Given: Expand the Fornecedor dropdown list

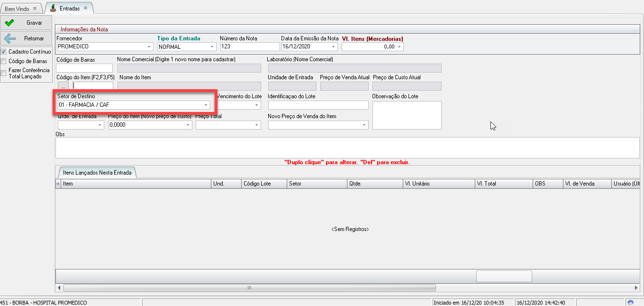Looking at the screenshot, I should [149, 46].
